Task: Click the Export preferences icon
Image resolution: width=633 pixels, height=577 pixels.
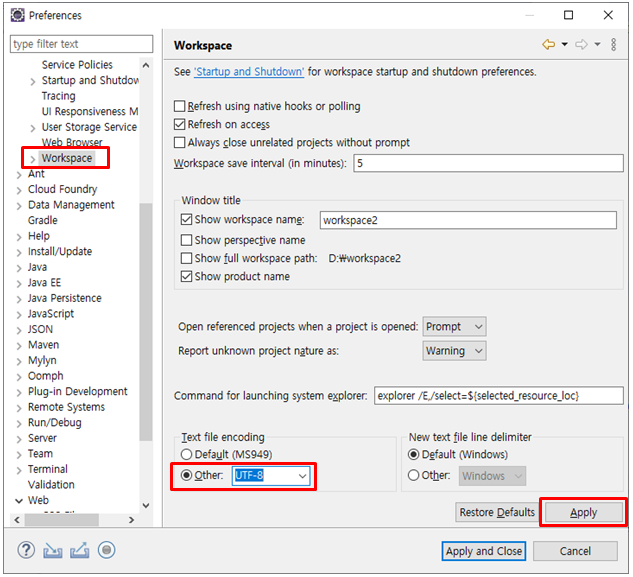Action: pos(80,550)
